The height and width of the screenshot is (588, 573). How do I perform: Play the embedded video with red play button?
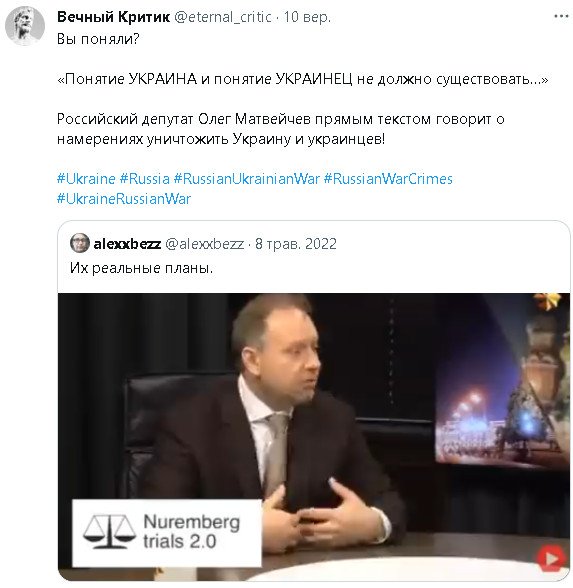tap(550, 559)
